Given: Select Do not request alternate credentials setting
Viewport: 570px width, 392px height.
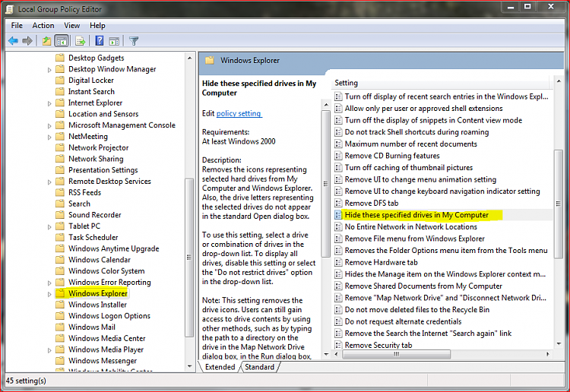Looking at the screenshot, I should (x=403, y=321).
